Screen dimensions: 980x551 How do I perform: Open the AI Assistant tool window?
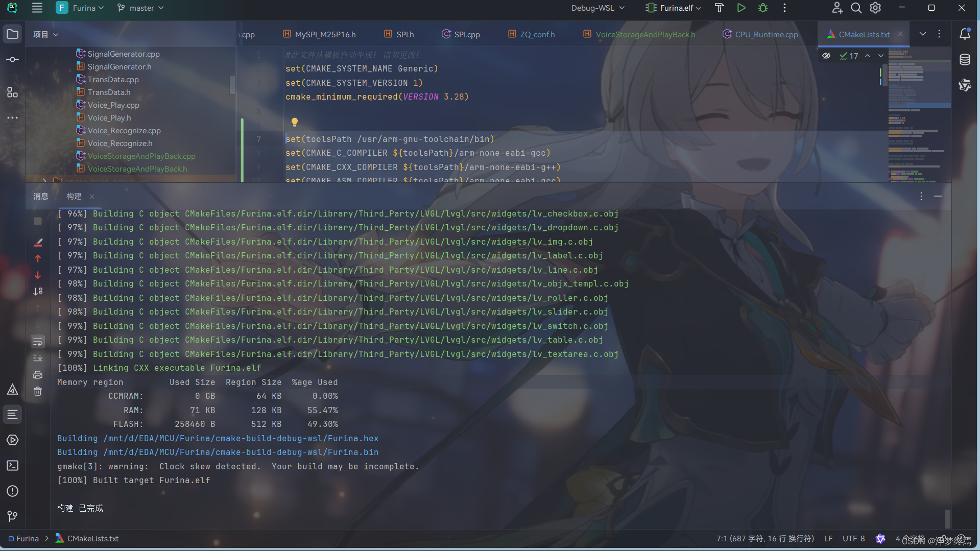click(x=965, y=85)
